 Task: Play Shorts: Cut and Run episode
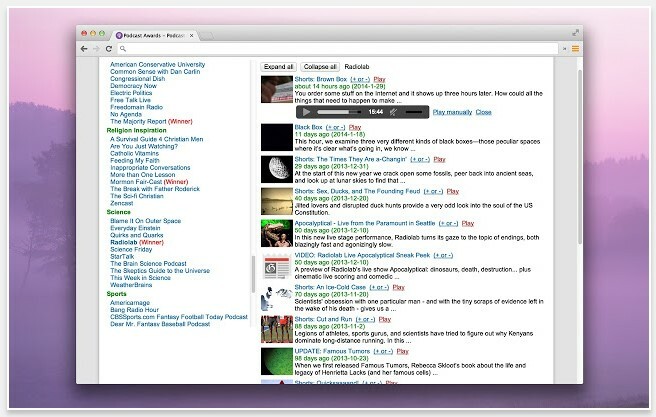click(x=384, y=319)
